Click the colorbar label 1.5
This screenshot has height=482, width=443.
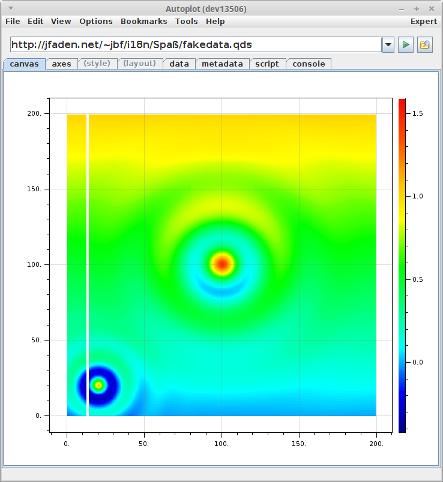coord(418,114)
